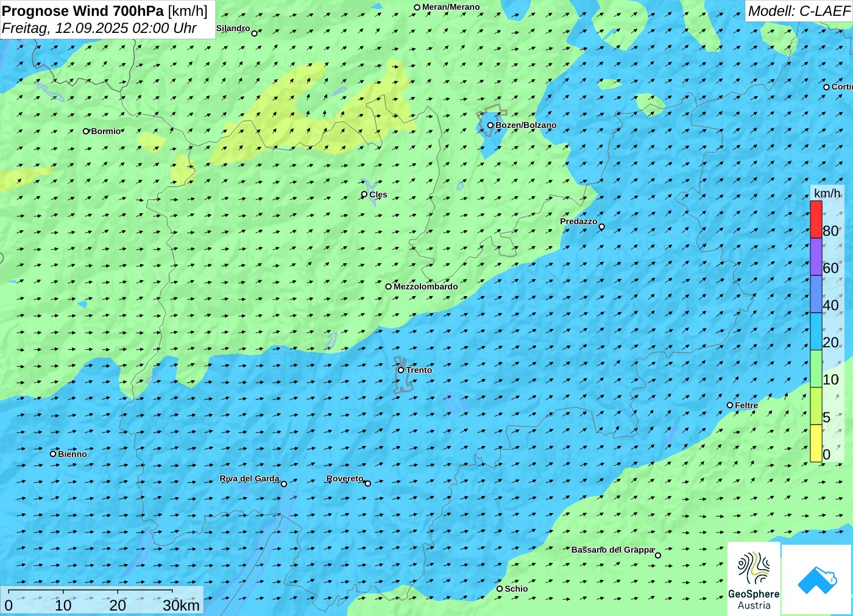Click the Trento city marker
This screenshot has height=616, width=853.
point(401,370)
